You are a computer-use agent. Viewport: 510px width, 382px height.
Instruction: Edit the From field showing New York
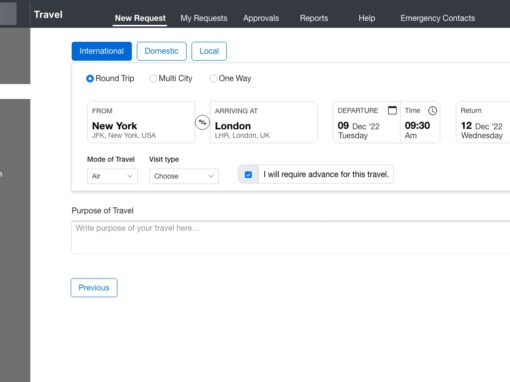click(141, 122)
